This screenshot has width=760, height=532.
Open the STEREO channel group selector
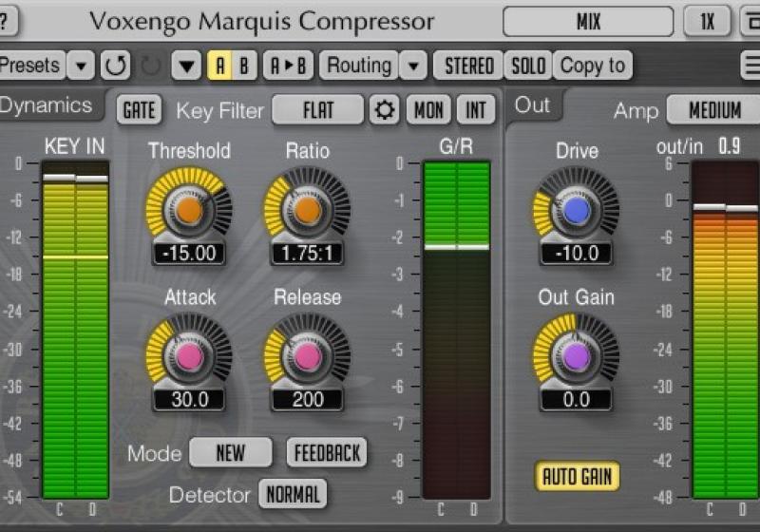tap(468, 65)
